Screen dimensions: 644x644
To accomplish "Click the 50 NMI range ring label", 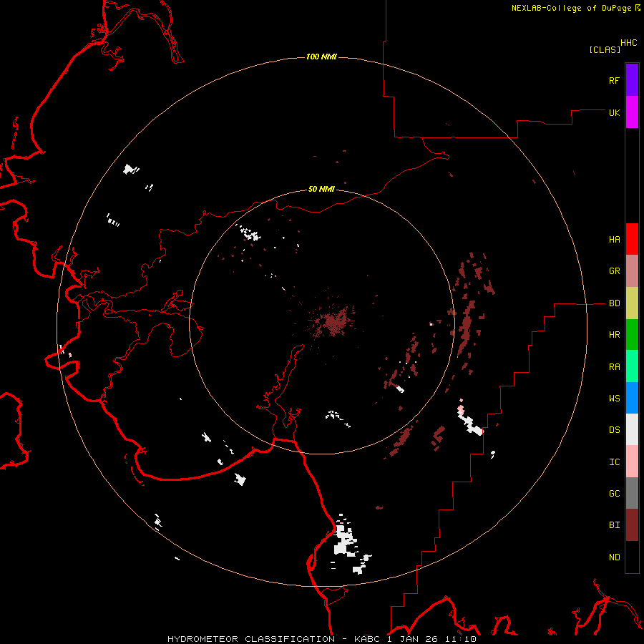I will click(x=321, y=189).
